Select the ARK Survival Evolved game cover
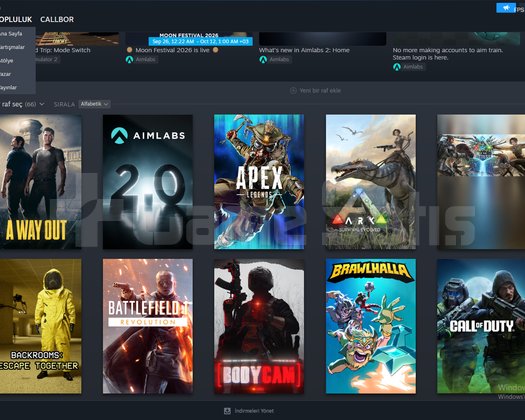This screenshot has width=525, height=420. coord(371,182)
